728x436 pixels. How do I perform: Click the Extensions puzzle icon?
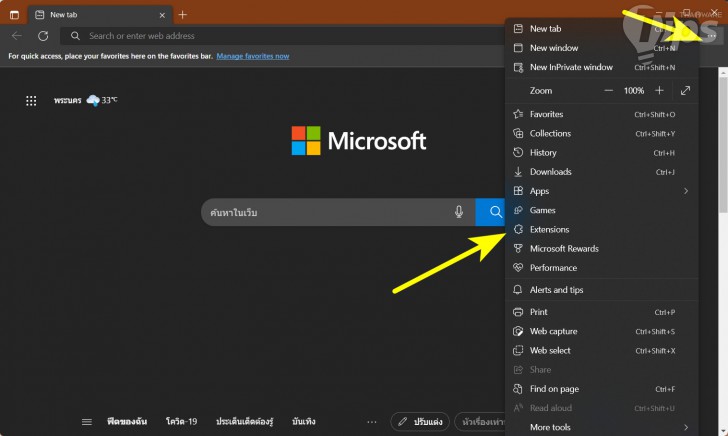(x=518, y=229)
